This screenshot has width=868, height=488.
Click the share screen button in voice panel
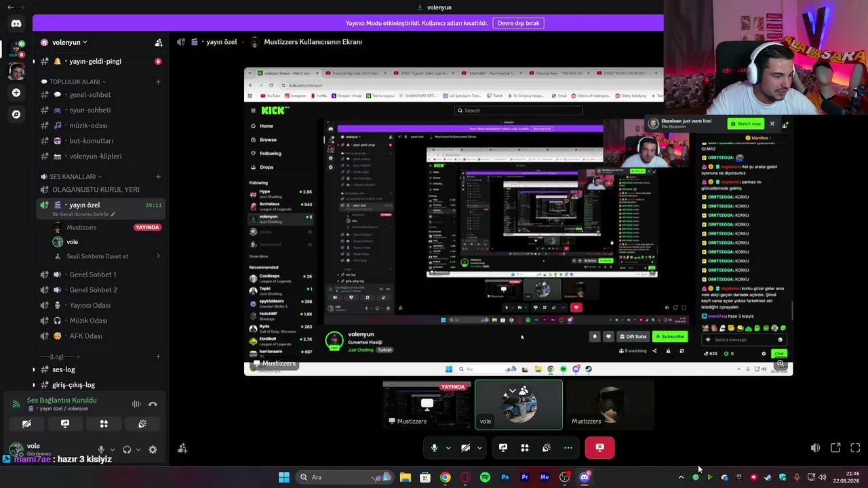(65, 424)
